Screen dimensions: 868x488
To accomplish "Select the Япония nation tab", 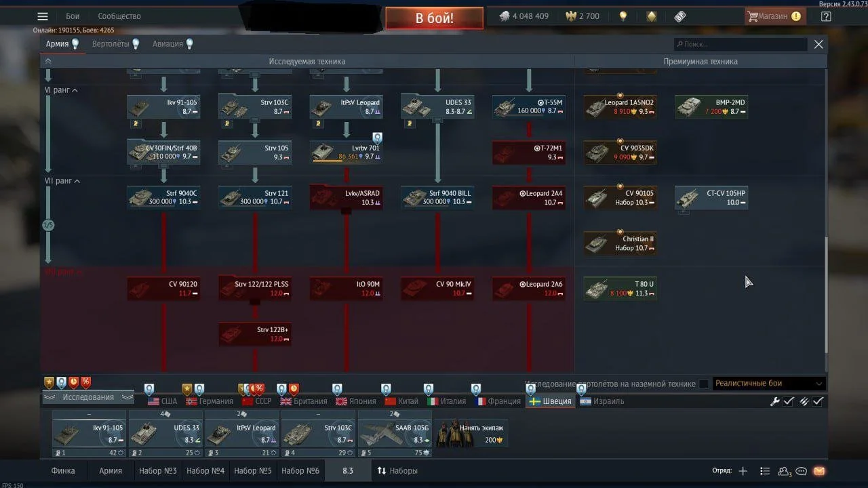I will pyautogui.click(x=355, y=401).
